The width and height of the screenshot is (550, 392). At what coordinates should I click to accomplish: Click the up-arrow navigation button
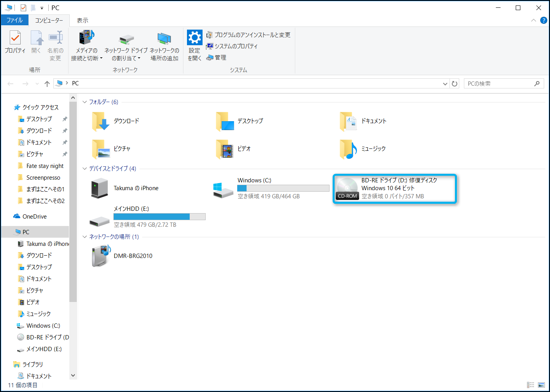[x=47, y=84]
